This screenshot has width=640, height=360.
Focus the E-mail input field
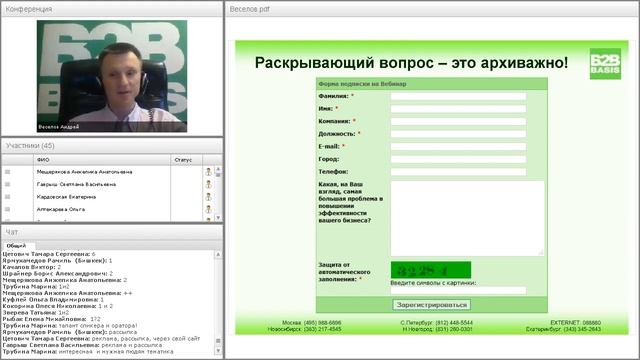[458, 147]
